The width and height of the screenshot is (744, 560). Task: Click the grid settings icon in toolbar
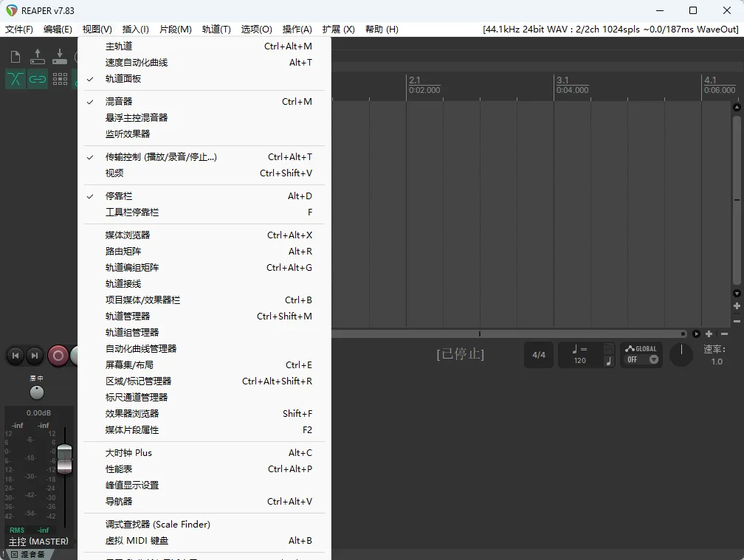(x=60, y=79)
